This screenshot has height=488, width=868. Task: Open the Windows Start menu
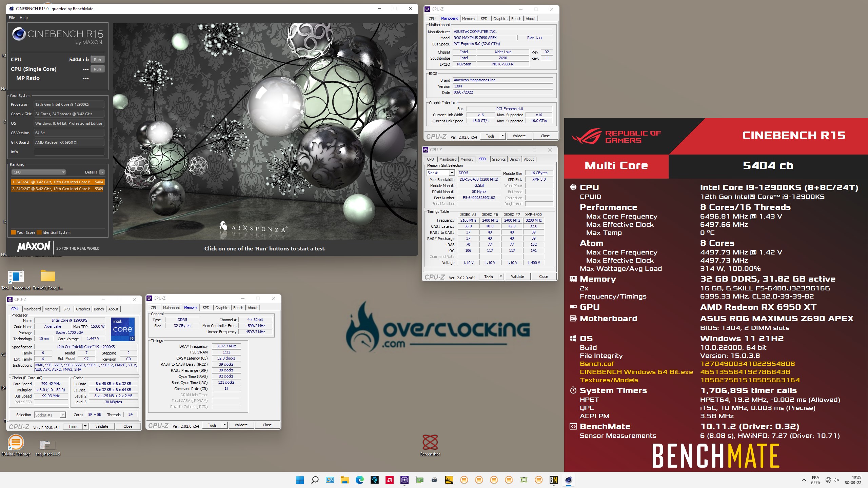tap(300, 480)
